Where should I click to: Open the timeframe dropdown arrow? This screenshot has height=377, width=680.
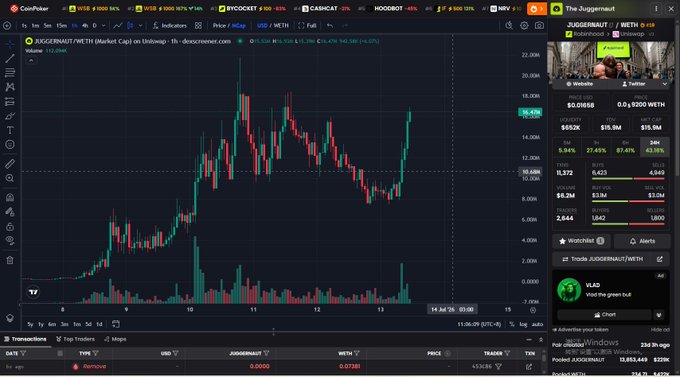click(x=103, y=26)
